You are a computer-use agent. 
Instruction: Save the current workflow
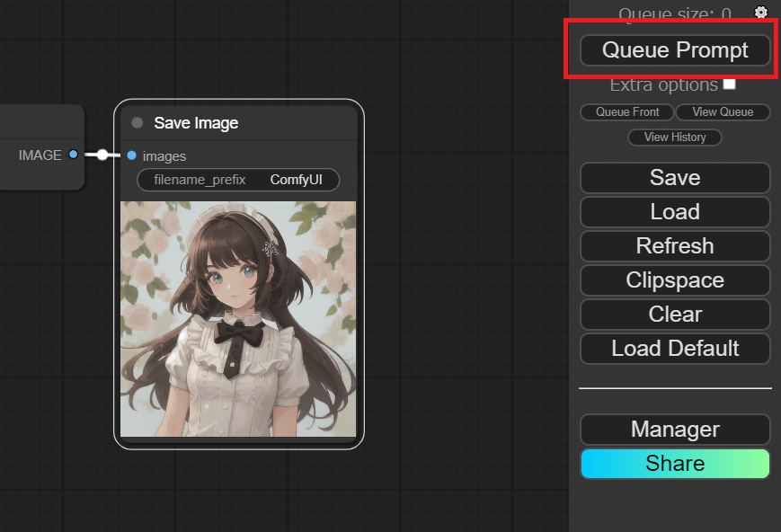[x=675, y=178]
